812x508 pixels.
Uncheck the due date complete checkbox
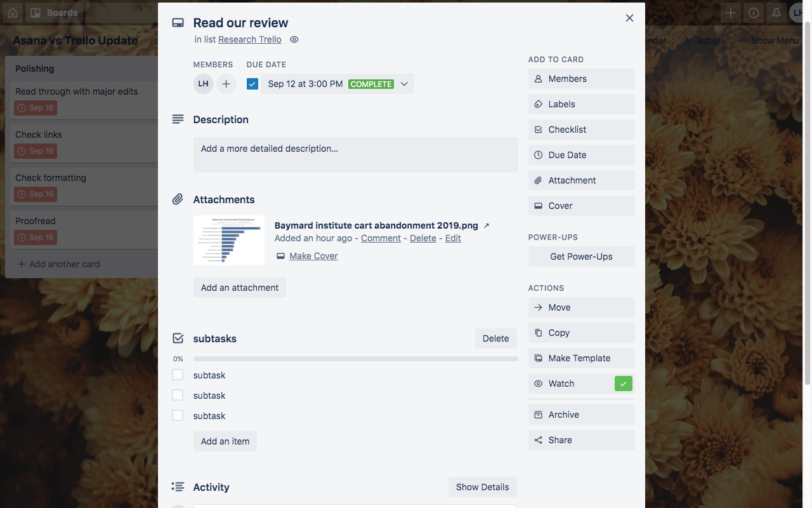click(252, 84)
